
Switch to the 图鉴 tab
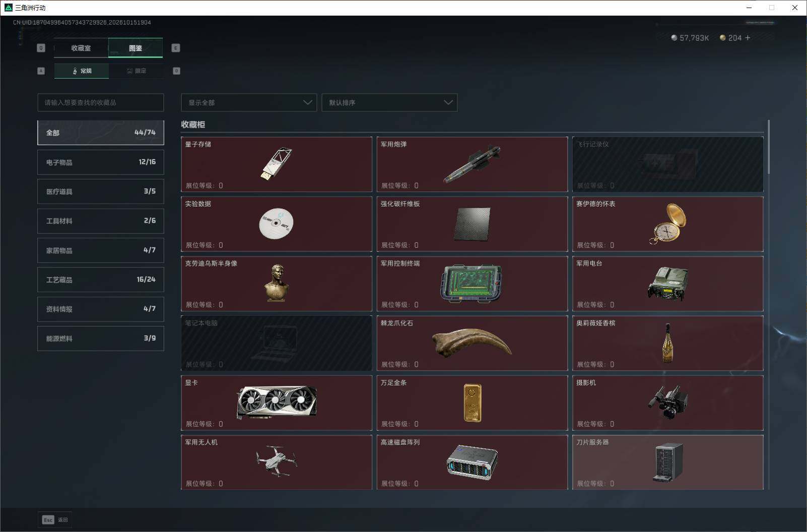[136, 48]
